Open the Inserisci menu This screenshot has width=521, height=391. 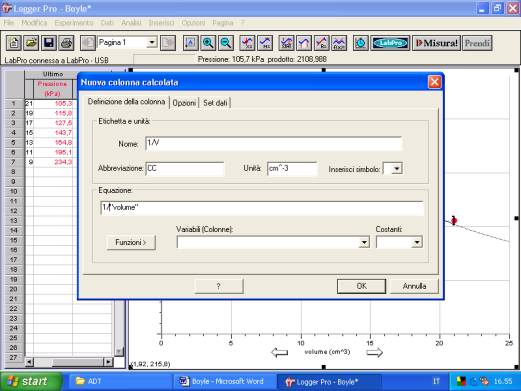pyautogui.click(x=161, y=23)
